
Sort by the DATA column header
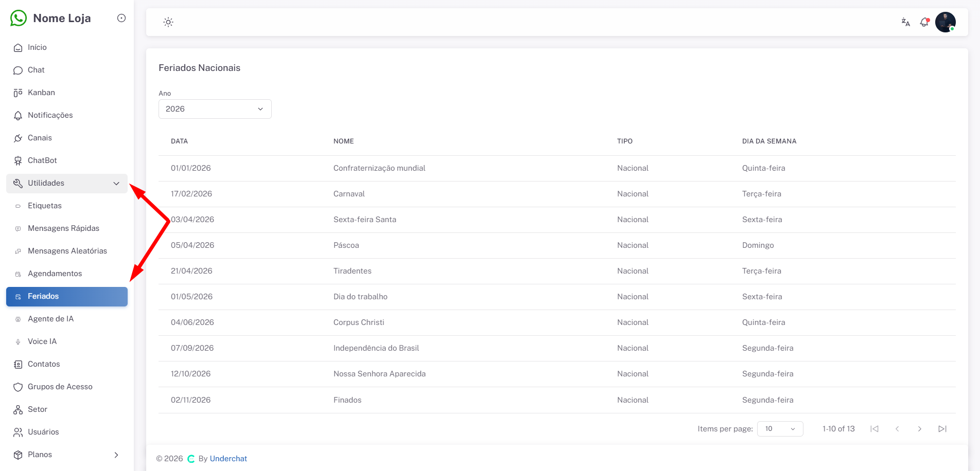click(179, 141)
